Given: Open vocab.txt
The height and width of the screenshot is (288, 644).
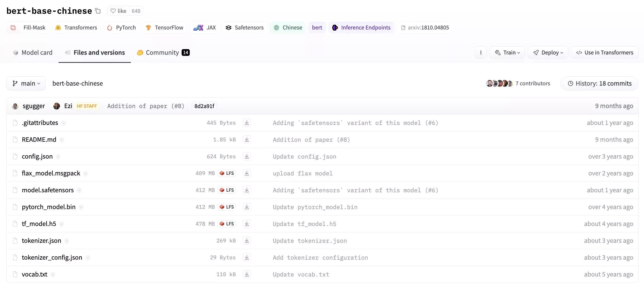Looking at the screenshot, I should point(35,274).
